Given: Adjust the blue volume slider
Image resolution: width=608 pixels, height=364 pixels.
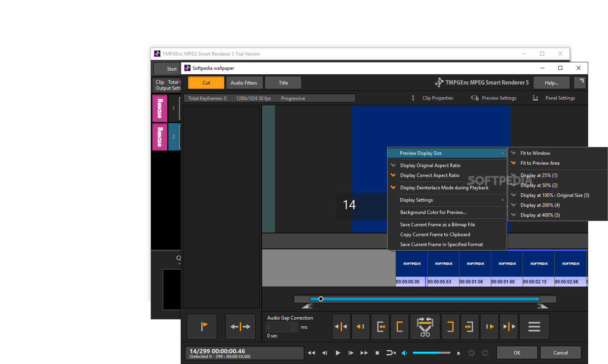Looking at the screenshot, I should (x=431, y=352).
